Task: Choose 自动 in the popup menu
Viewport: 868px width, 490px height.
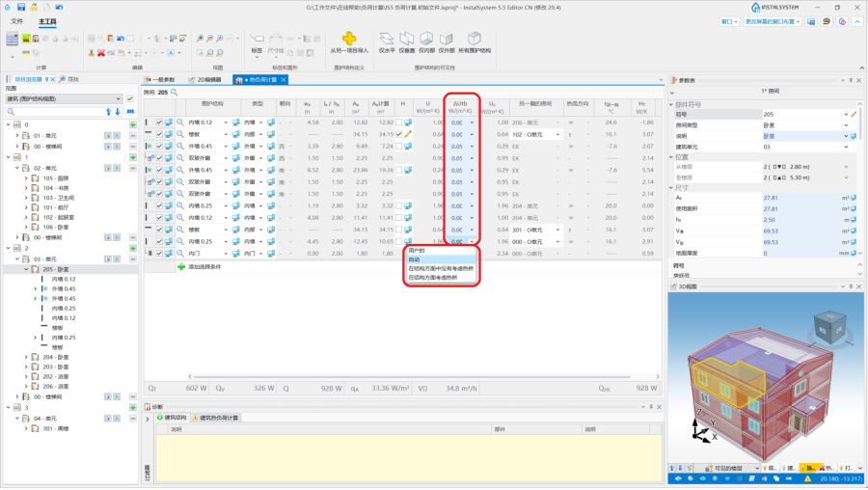Action: pos(415,259)
